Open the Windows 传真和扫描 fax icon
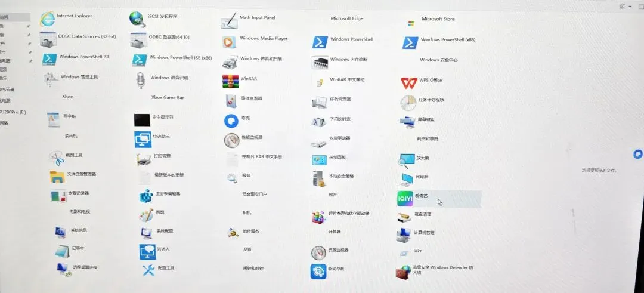644x293 pixels. pos(230,61)
